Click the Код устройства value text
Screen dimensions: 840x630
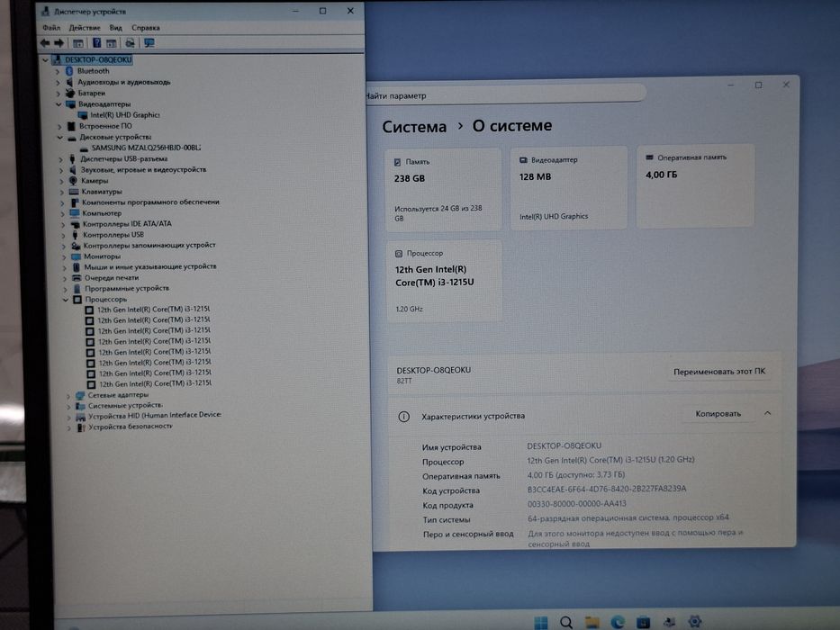coord(607,489)
